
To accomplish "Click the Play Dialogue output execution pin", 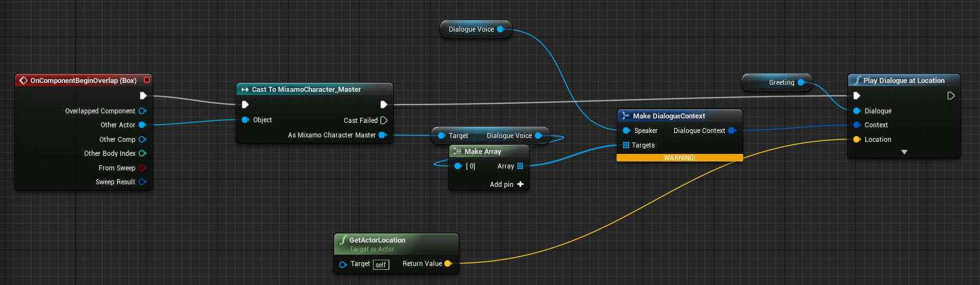I will [x=950, y=96].
